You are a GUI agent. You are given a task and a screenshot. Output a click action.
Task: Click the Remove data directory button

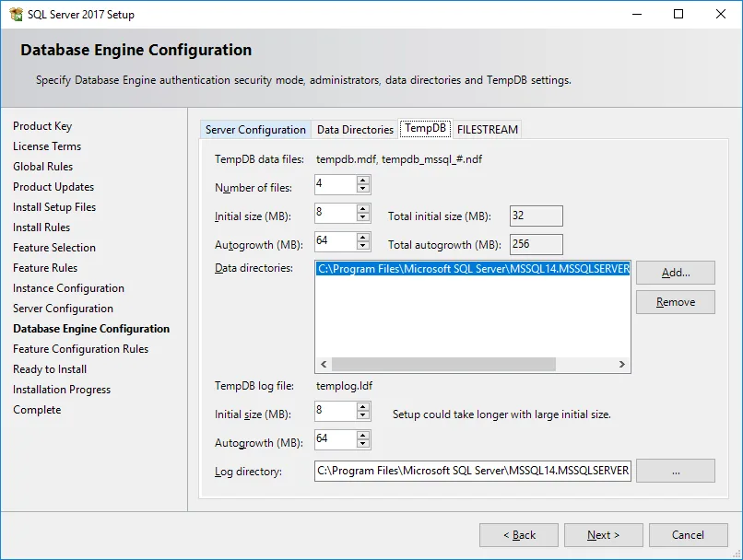[675, 302]
